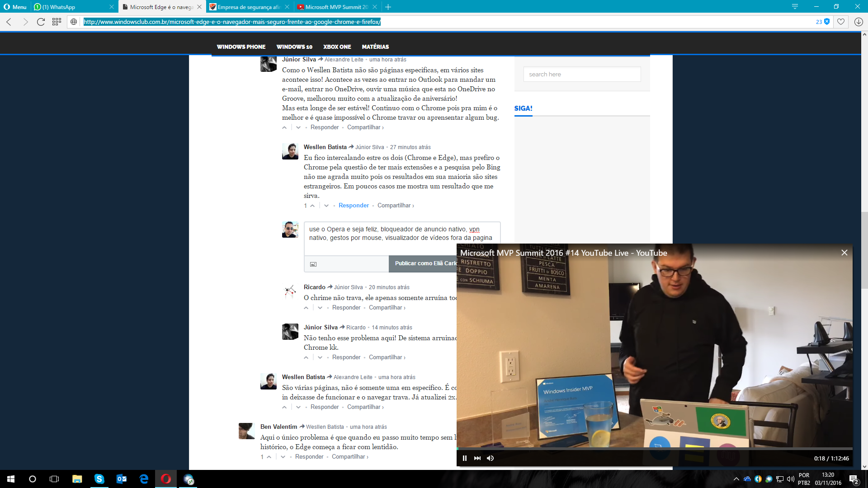Viewport: 868px width, 488px height.
Task: Pause the pop-out video
Action: 464,458
